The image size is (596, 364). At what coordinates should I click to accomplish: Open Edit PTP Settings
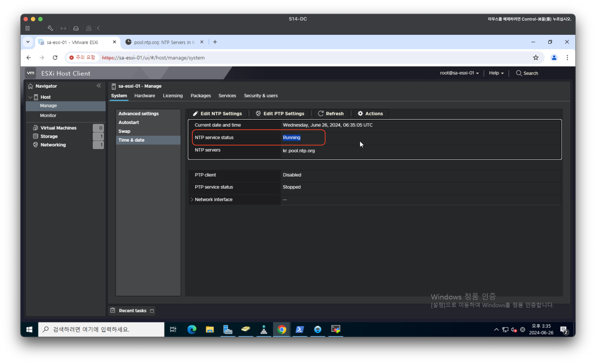[280, 113]
